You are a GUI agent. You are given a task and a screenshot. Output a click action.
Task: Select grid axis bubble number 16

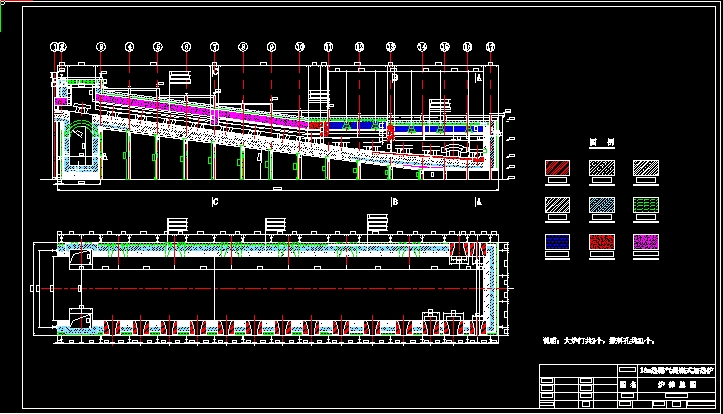[467, 47]
